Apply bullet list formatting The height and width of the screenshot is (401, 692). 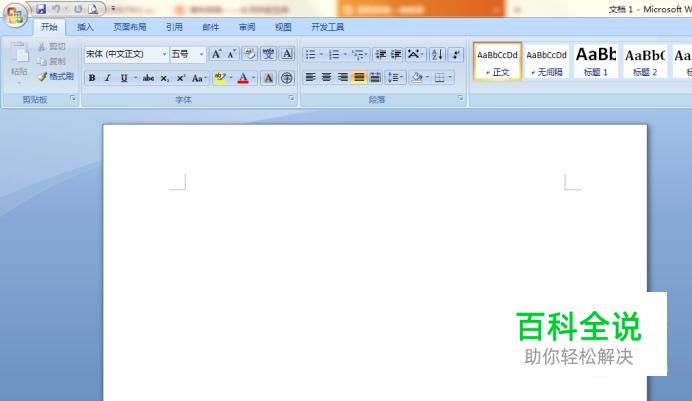coord(311,54)
